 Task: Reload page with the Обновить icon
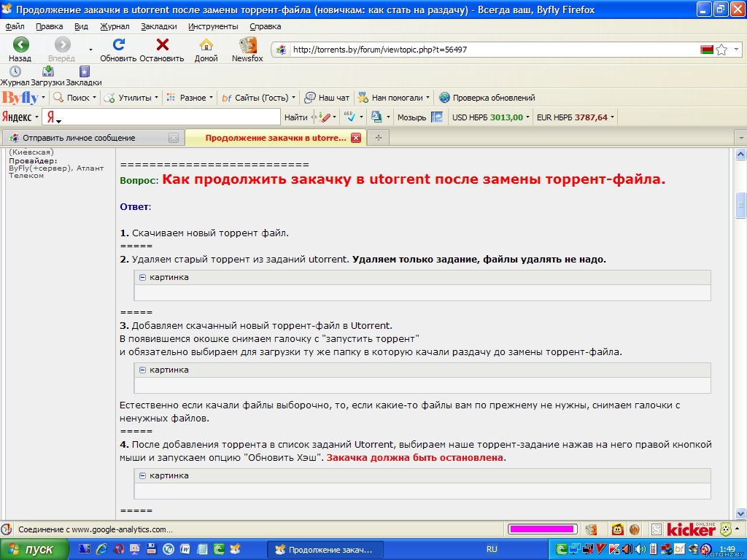118,44
